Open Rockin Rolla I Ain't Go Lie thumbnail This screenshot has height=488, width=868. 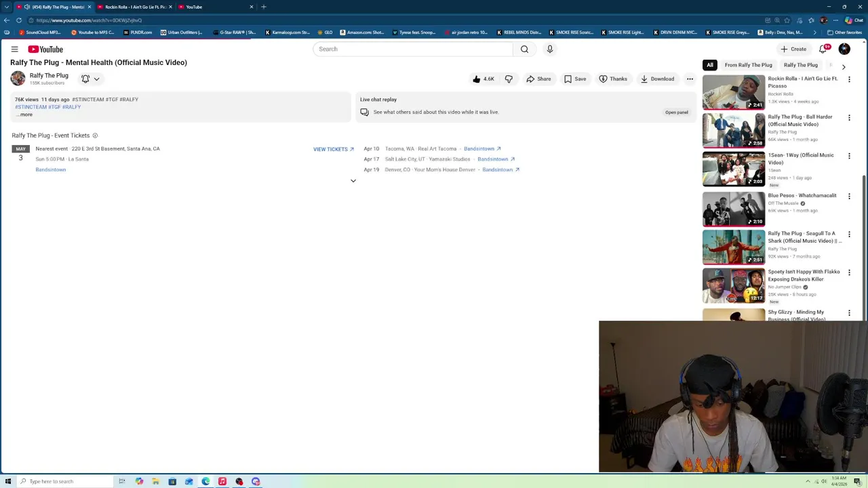point(734,91)
